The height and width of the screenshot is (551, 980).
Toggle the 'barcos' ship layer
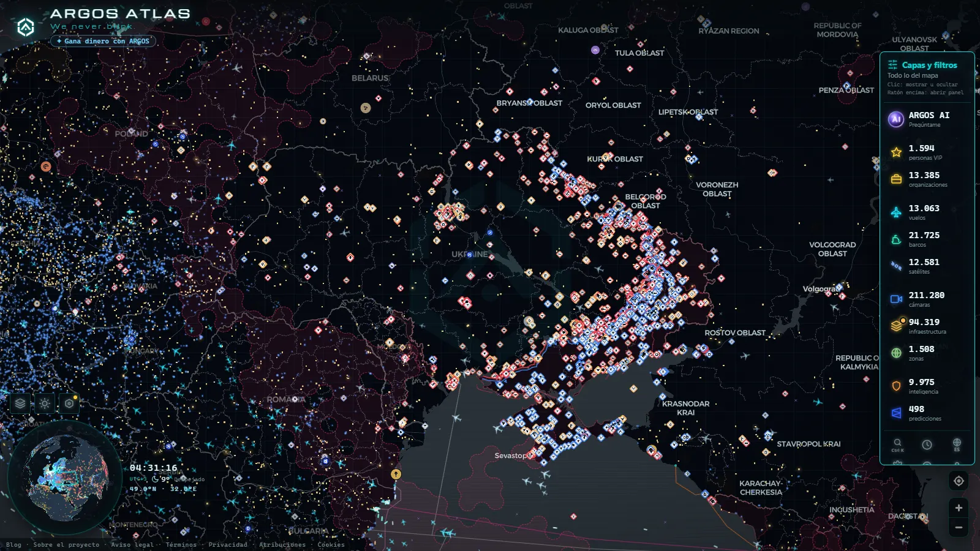[x=896, y=239]
